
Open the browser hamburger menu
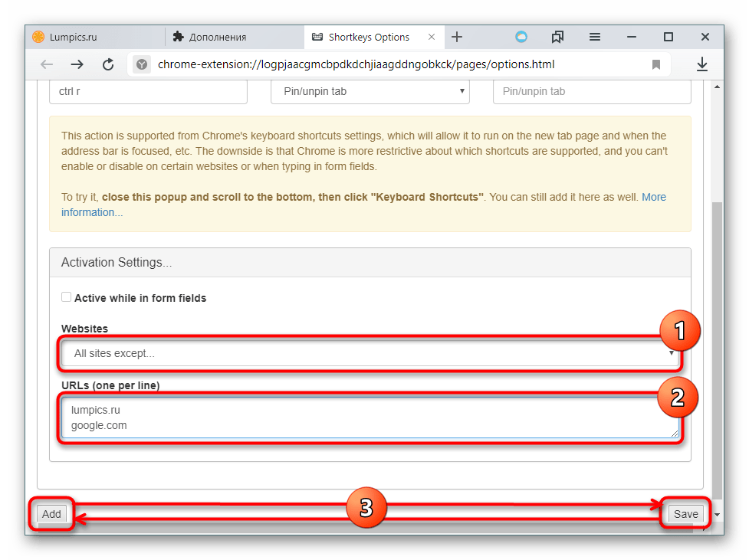pos(594,37)
